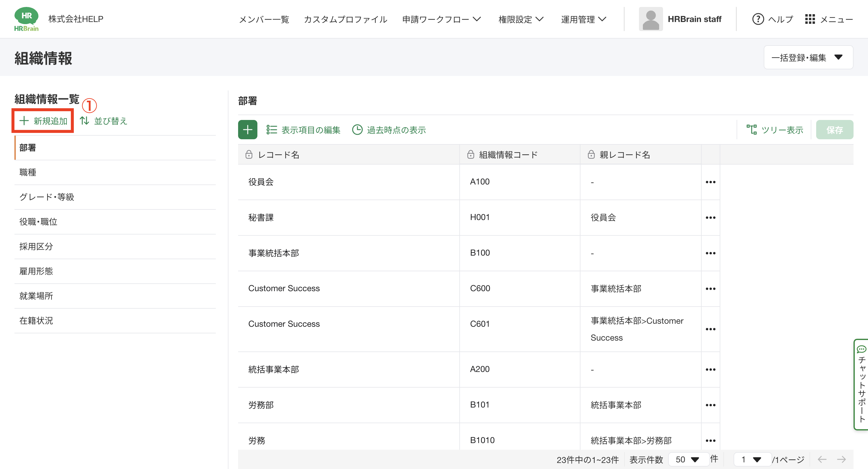Expand the 運用管理 menu
The height and width of the screenshot is (469, 868).
[583, 19]
